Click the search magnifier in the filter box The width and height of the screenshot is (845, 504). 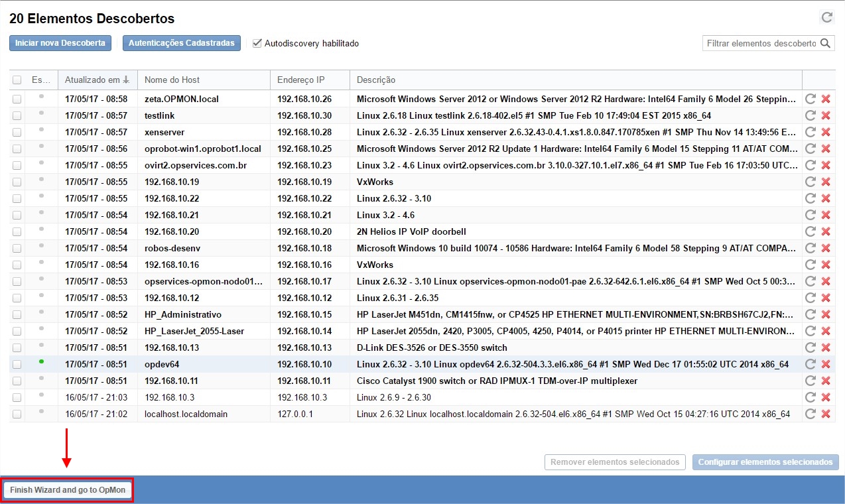pyautogui.click(x=825, y=43)
